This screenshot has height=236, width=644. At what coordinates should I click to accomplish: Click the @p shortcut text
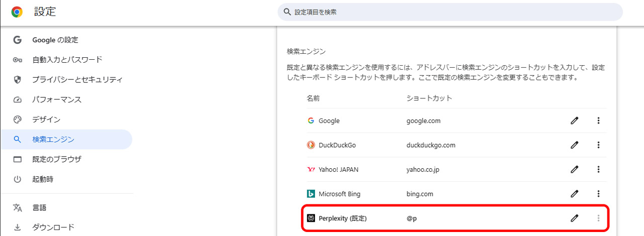click(412, 218)
